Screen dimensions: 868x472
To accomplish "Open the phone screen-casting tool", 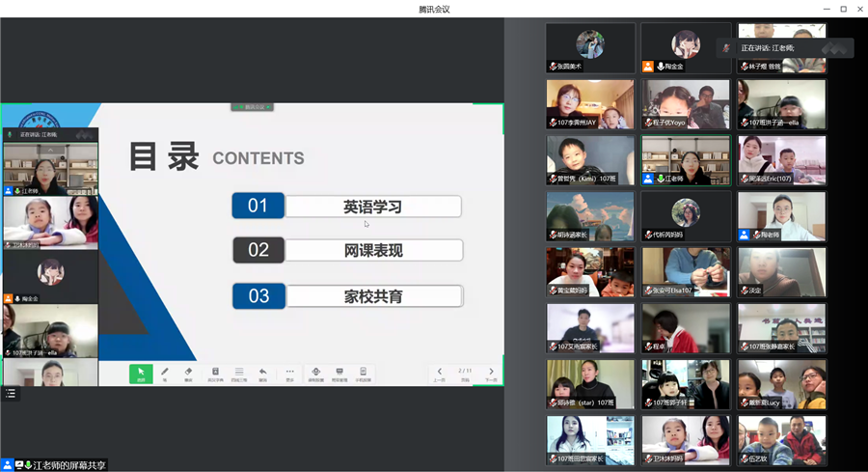I will [x=364, y=374].
